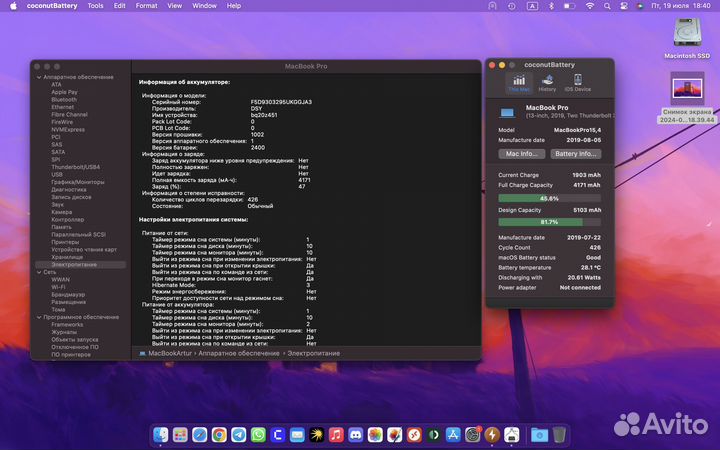720x450 pixels.
Task: Click date and time in menu bar
Action: click(681, 6)
